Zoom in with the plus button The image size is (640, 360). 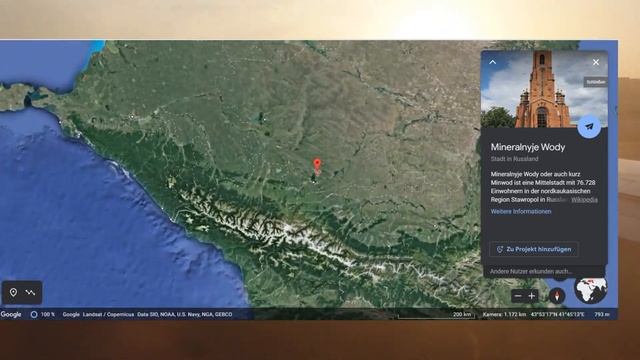click(531, 296)
